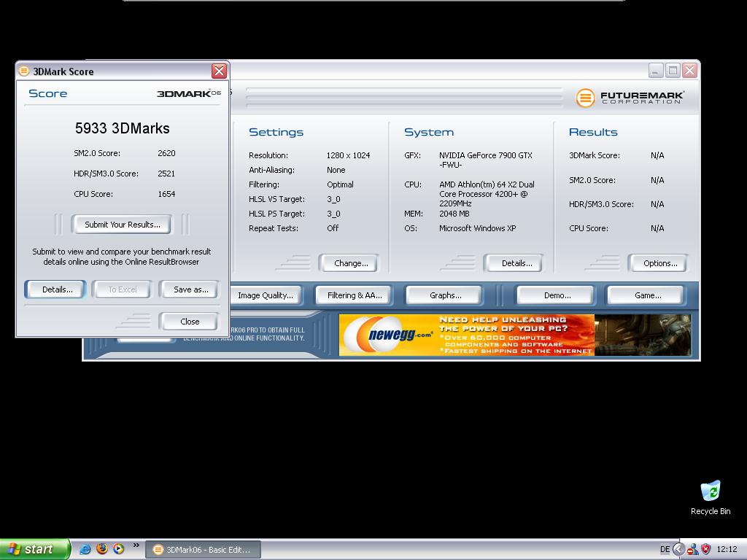Close the 3DMark Score dialog with Close button
The image size is (747, 560).
pyautogui.click(x=189, y=322)
